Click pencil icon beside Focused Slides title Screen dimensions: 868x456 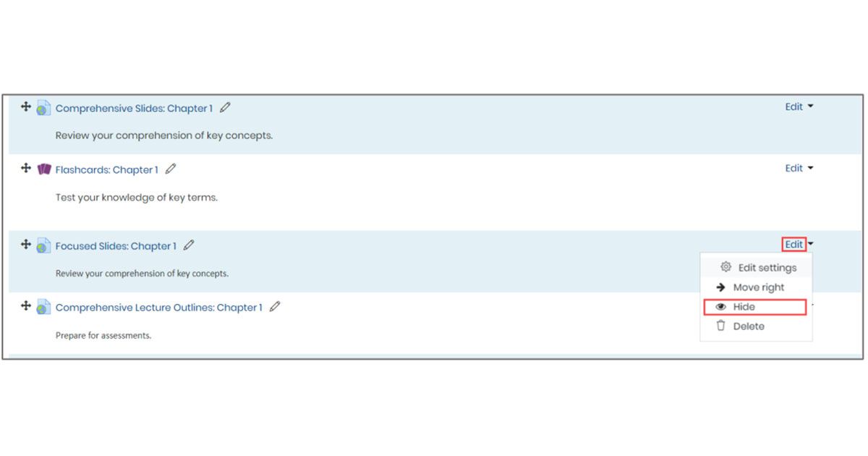tap(189, 245)
